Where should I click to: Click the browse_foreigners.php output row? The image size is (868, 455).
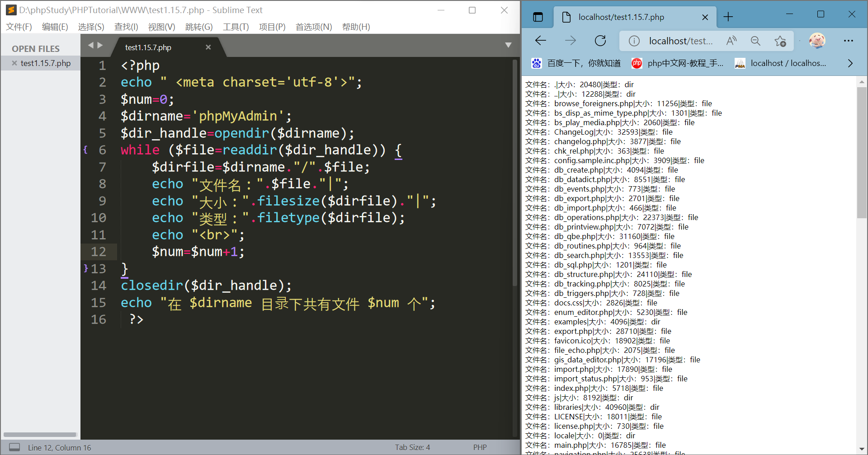pos(618,103)
